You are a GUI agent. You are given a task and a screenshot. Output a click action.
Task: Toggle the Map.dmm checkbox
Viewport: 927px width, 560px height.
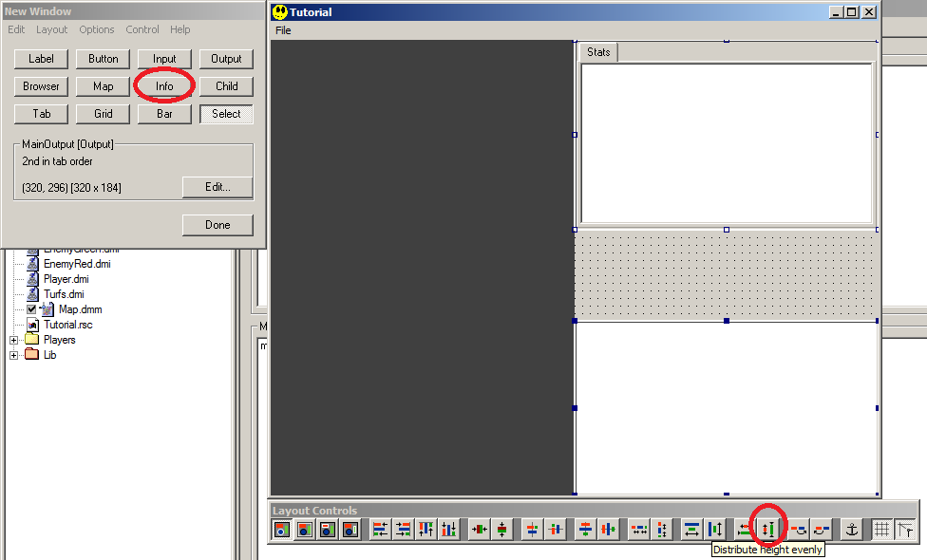click(31, 308)
